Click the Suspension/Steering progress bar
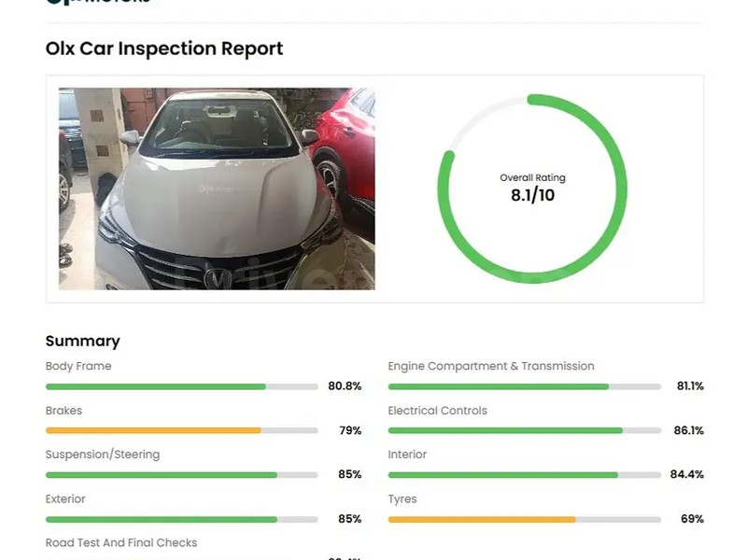This screenshot has height=560, width=747. pyautogui.click(x=181, y=475)
